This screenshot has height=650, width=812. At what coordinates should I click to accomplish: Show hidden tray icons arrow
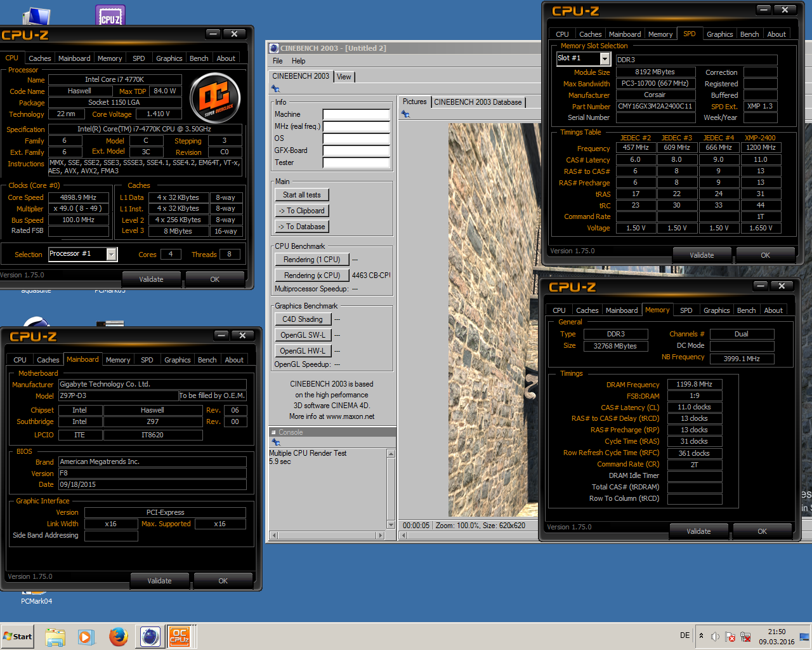point(701,636)
